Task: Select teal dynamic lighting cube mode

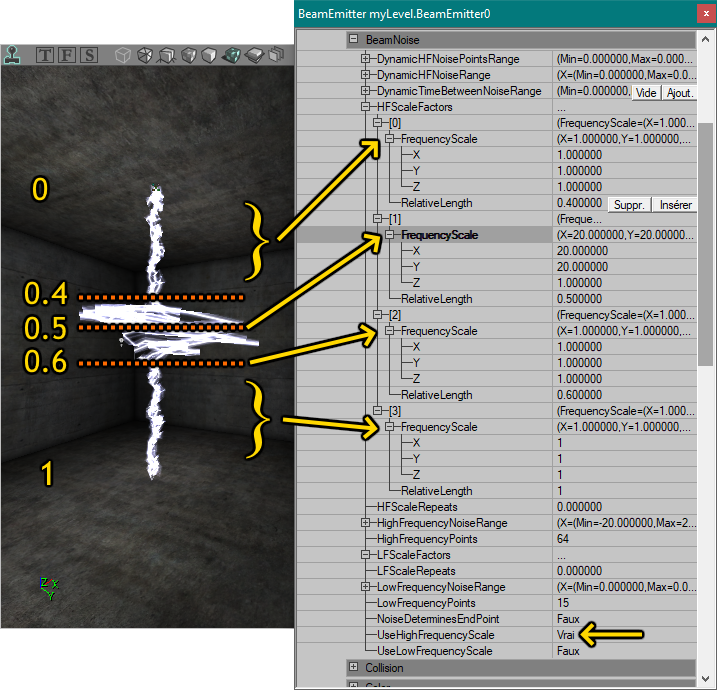Action: tap(231, 55)
